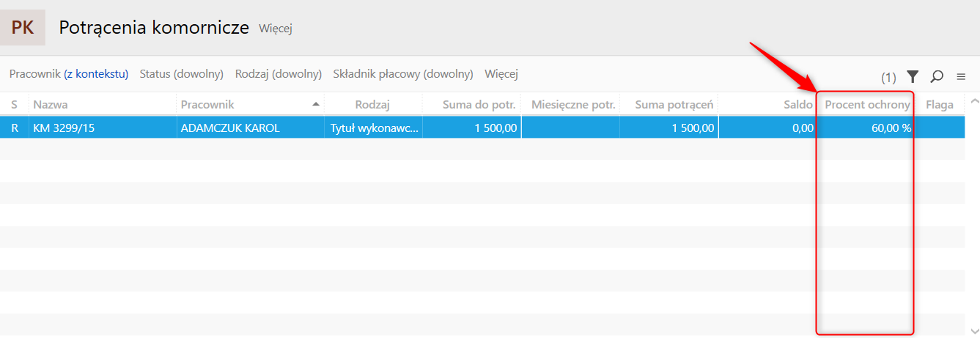
Task: Click the sort arrow in Pracownik column
Action: [316, 104]
